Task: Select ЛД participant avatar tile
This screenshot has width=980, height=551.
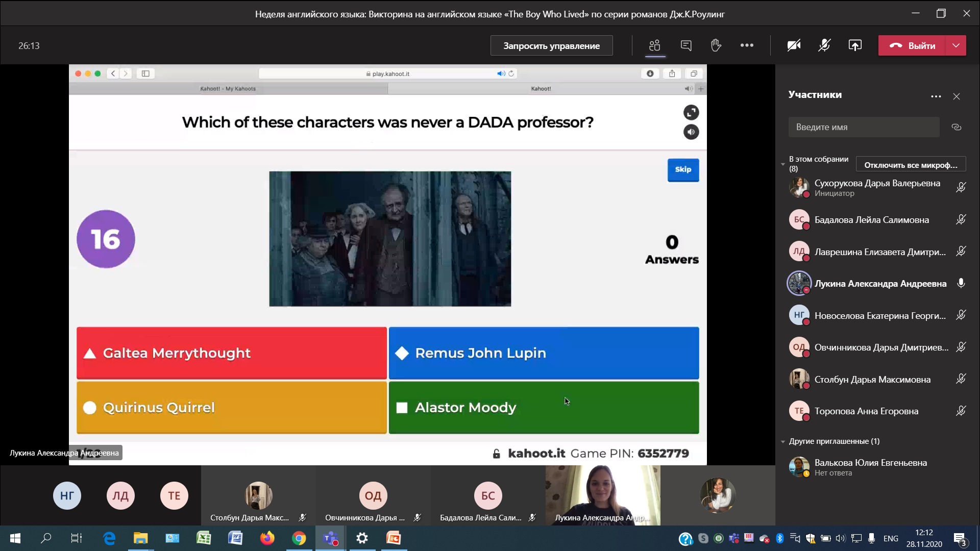Action: (x=120, y=495)
